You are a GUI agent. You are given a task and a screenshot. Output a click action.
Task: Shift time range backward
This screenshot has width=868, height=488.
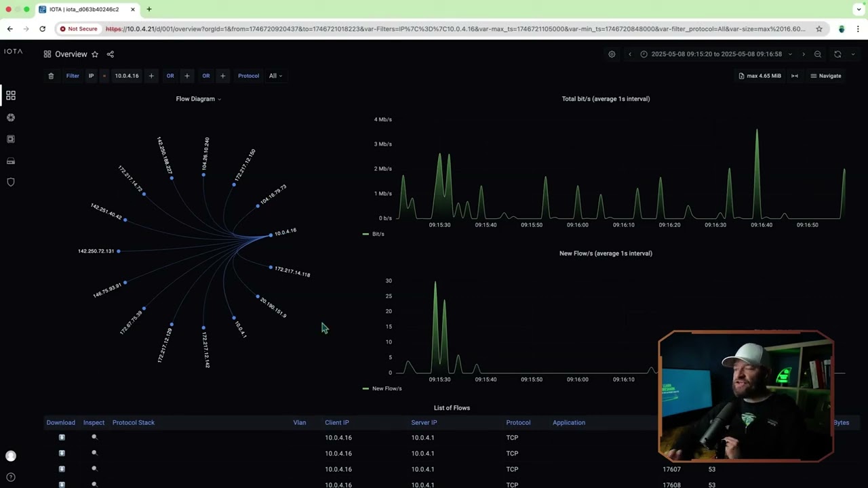coord(630,54)
